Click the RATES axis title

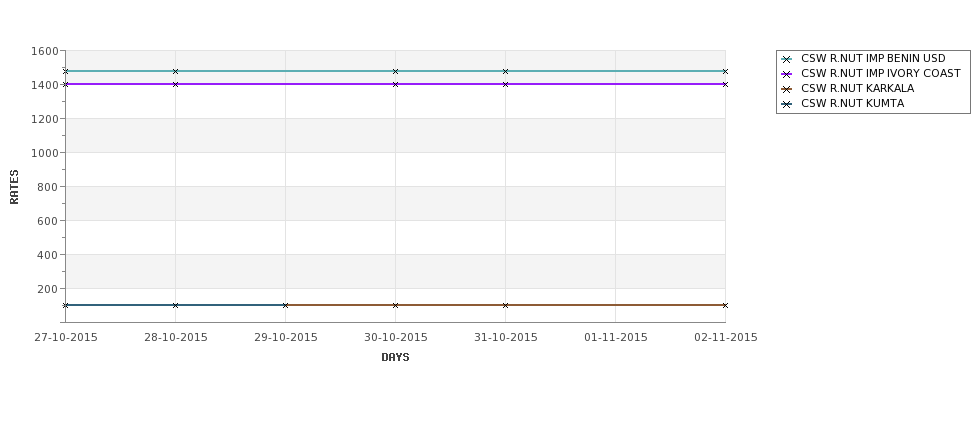click(x=15, y=186)
